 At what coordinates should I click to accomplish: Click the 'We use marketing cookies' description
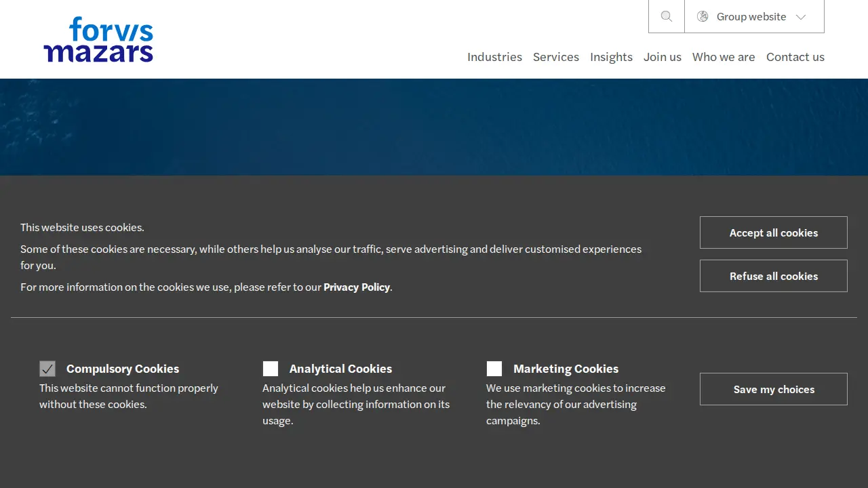point(576,404)
